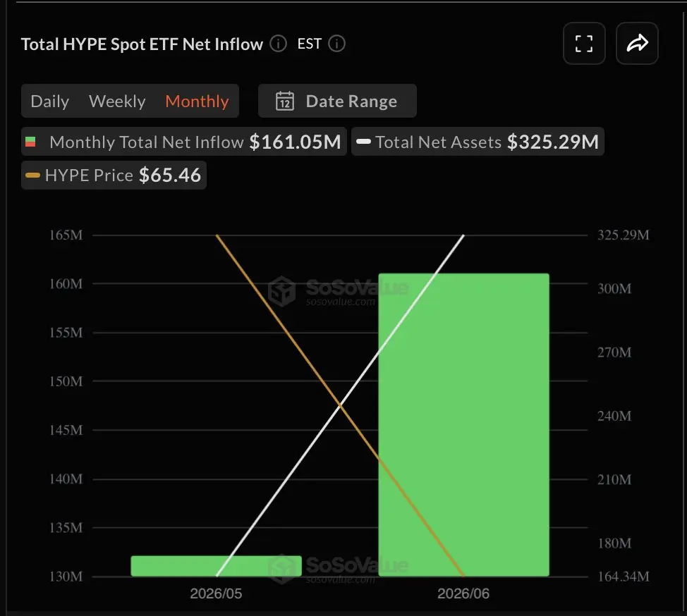Click the 164.34M right axis label
687x616 pixels.
pyautogui.click(x=624, y=577)
